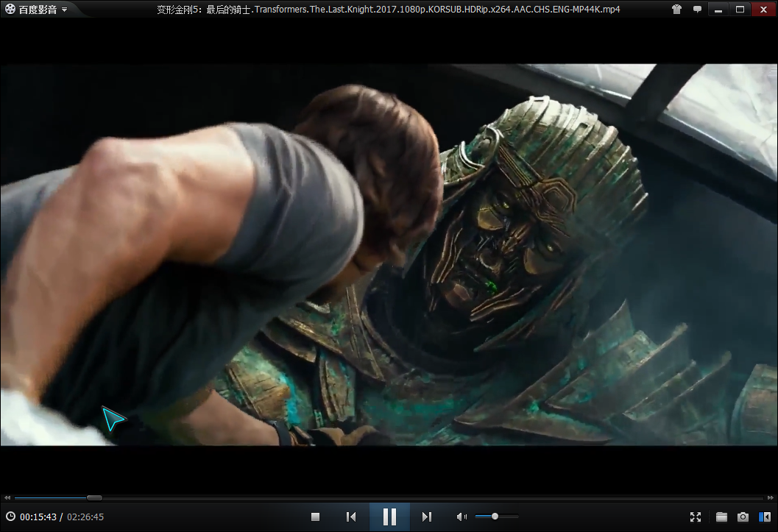Click the Baidu player film reel logo
Viewport: 778px width, 532px height.
coord(10,9)
